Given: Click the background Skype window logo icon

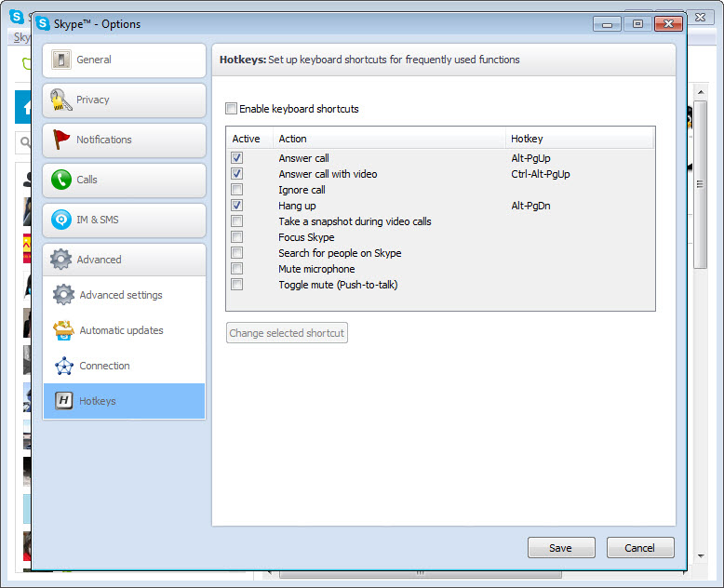Looking at the screenshot, I should tap(17, 17).
